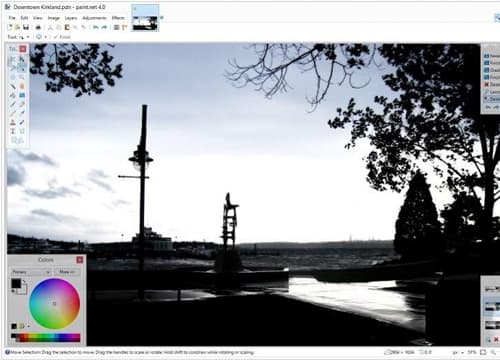The image size is (500, 360).
Task: Select the Paintbrush tool
Action: 13,104
